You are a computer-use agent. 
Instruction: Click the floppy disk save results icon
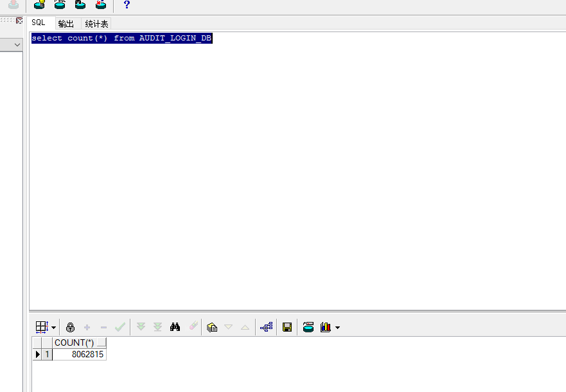point(287,327)
